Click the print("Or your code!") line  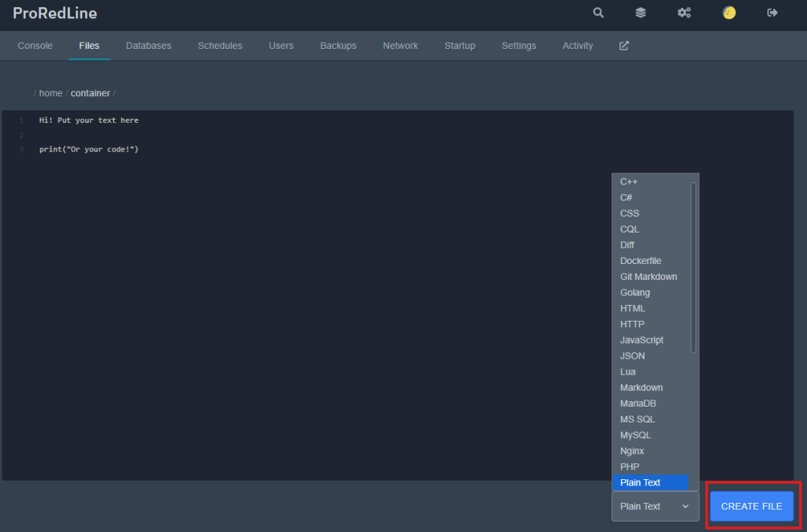pos(88,150)
